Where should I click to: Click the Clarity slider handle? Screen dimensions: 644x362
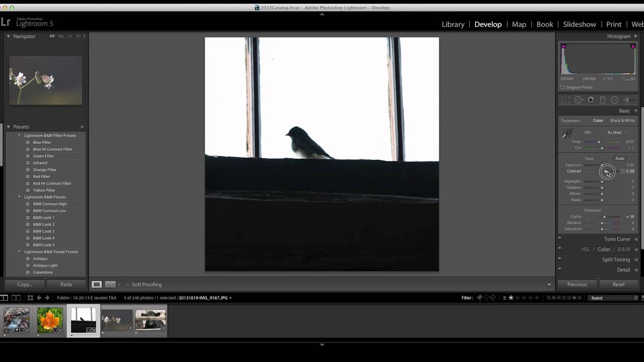(604, 217)
